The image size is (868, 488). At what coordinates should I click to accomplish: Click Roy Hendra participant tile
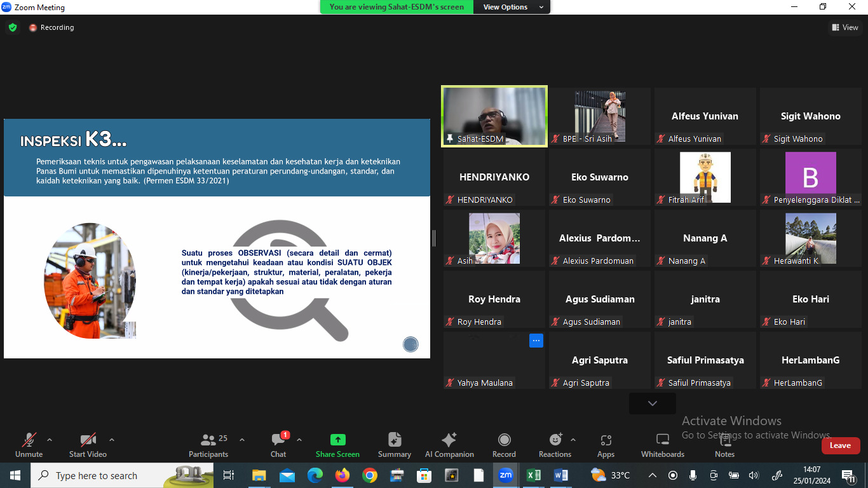pos(494,299)
